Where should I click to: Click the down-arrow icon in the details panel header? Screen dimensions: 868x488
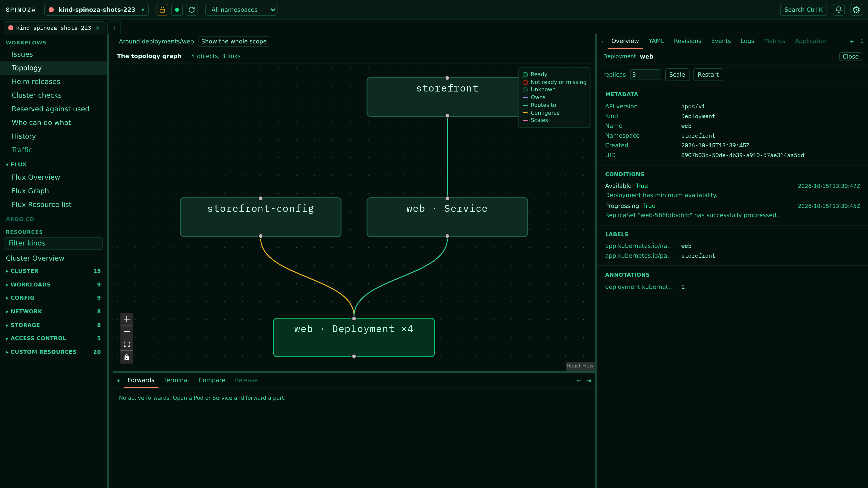pyautogui.click(x=862, y=41)
